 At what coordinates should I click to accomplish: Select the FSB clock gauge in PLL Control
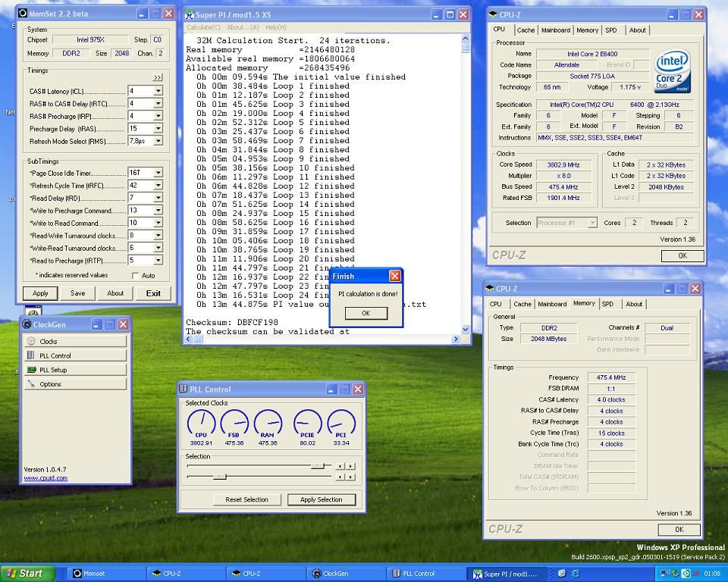[234, 424]
